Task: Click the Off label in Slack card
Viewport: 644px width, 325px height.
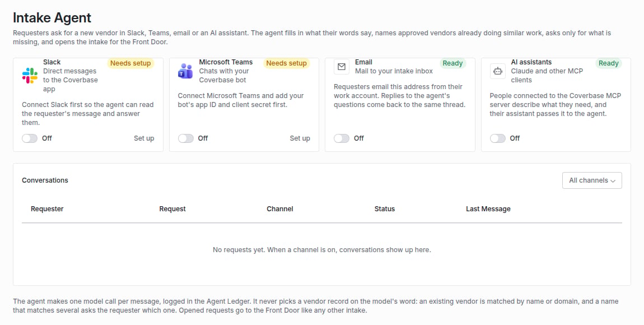Action: click(x=47, y=138)
